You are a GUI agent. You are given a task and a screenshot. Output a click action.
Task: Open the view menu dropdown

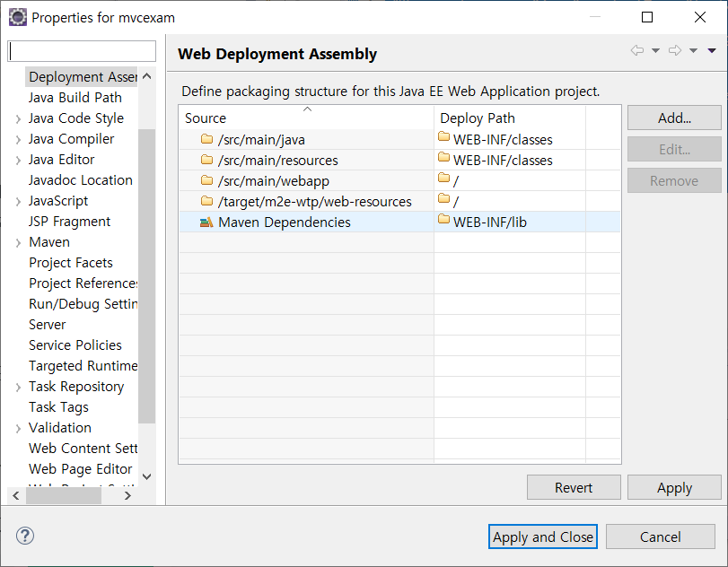click(712, 51)
